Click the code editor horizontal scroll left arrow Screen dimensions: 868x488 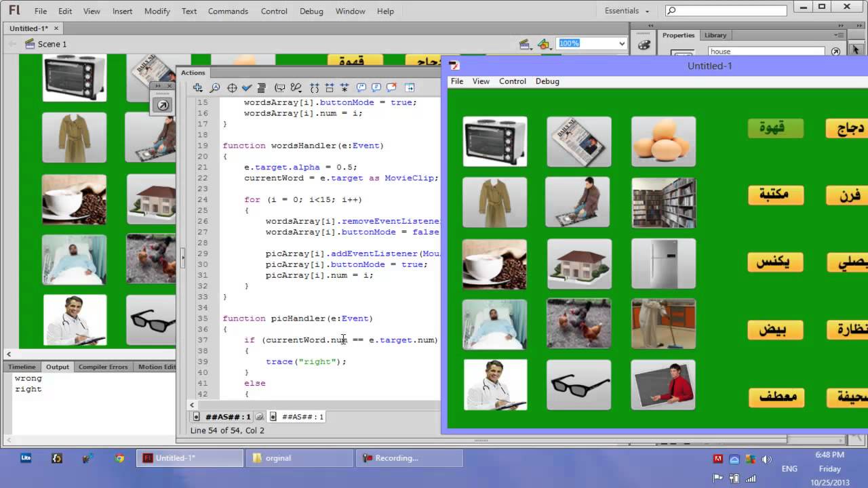(x=192, y=405)
